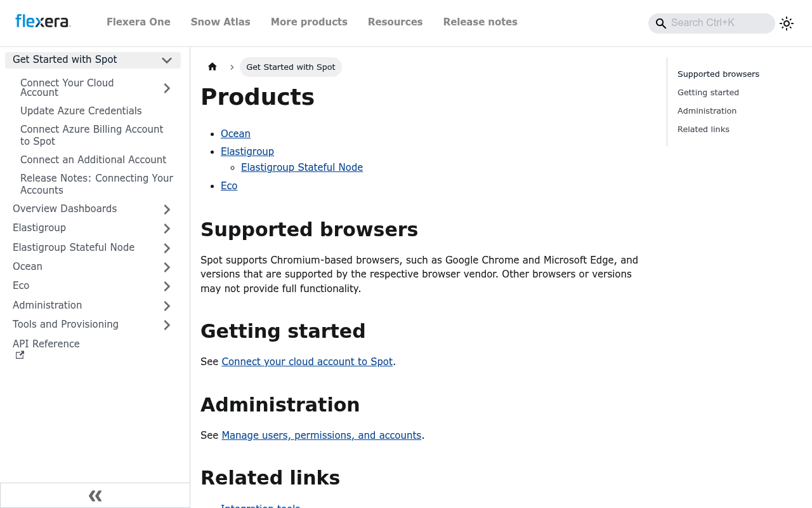Expand the Overview Dashboards chevron
The image size is (812, 508).
167,210
